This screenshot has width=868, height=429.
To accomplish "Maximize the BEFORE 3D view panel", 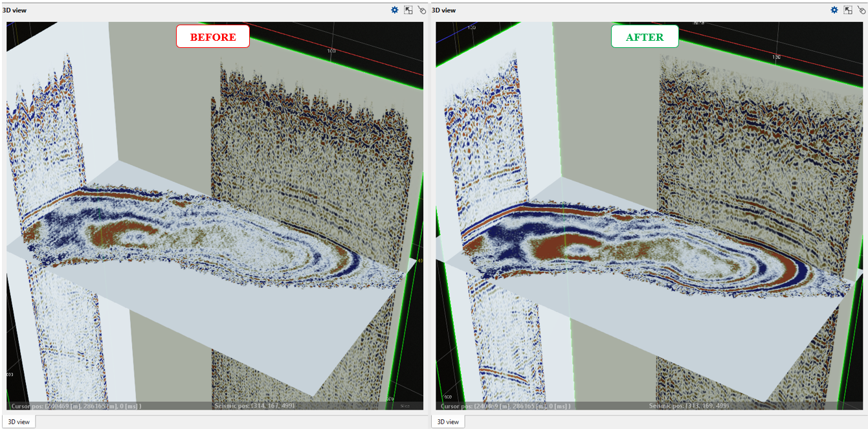I will tap(408, 10).
